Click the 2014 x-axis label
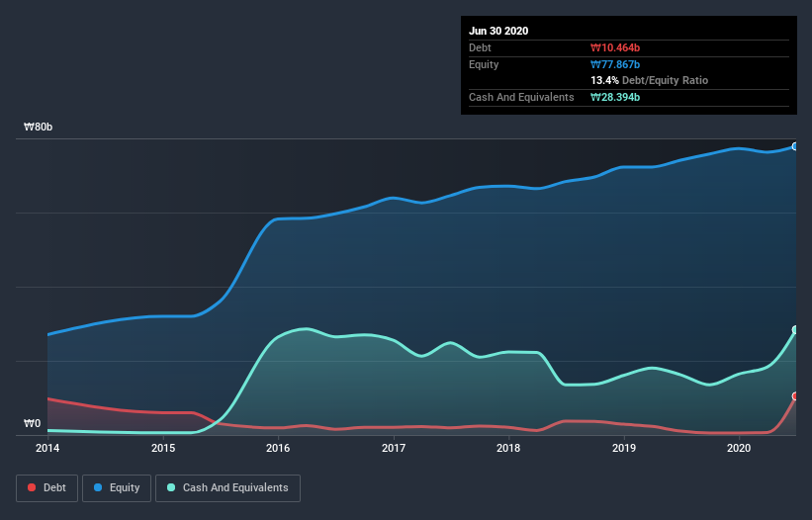 pyautogui.click(x=47, y=448)
